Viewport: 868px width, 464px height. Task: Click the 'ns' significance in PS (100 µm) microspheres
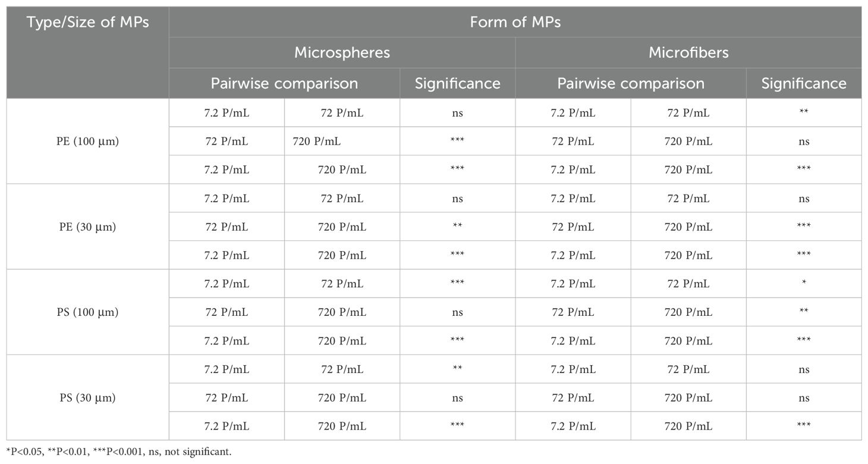(x=457, y=312)
